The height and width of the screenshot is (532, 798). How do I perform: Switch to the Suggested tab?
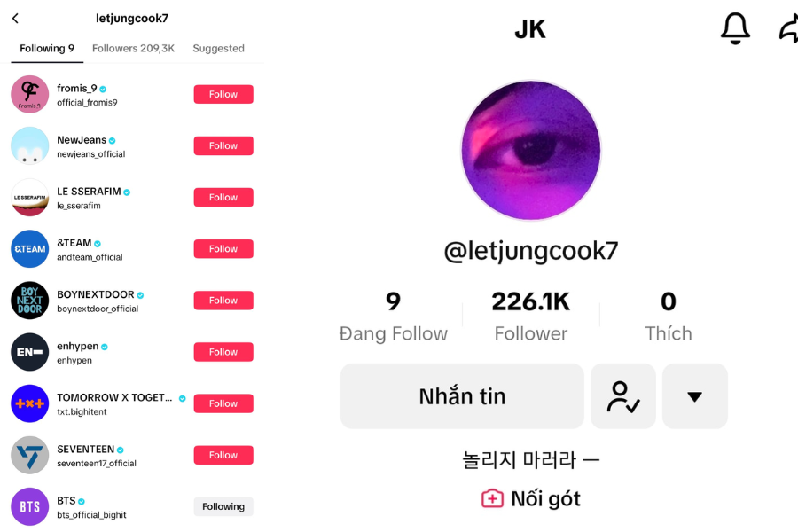click(218, 49)
